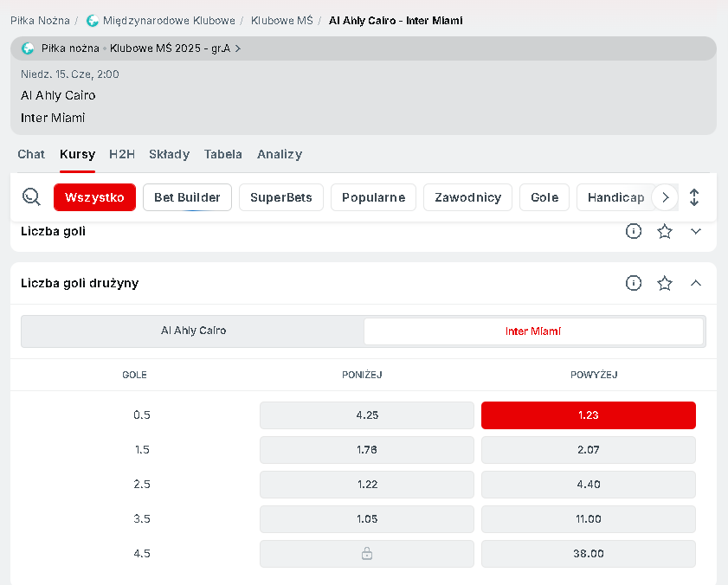Open the Analizy tab
Image resolution: width=728 pixels, height=585 pixels.
[x=280, y=154]
